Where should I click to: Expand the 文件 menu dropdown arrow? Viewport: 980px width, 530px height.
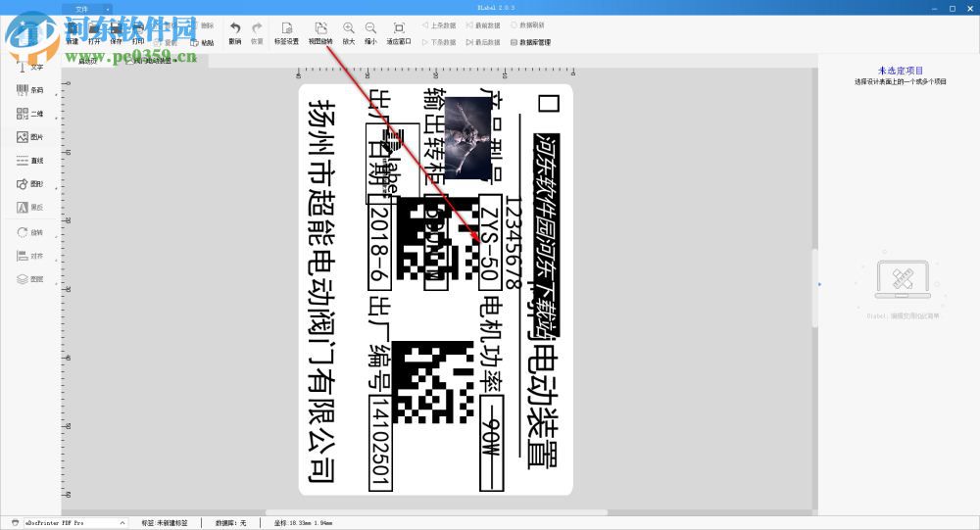pos(107,9)
